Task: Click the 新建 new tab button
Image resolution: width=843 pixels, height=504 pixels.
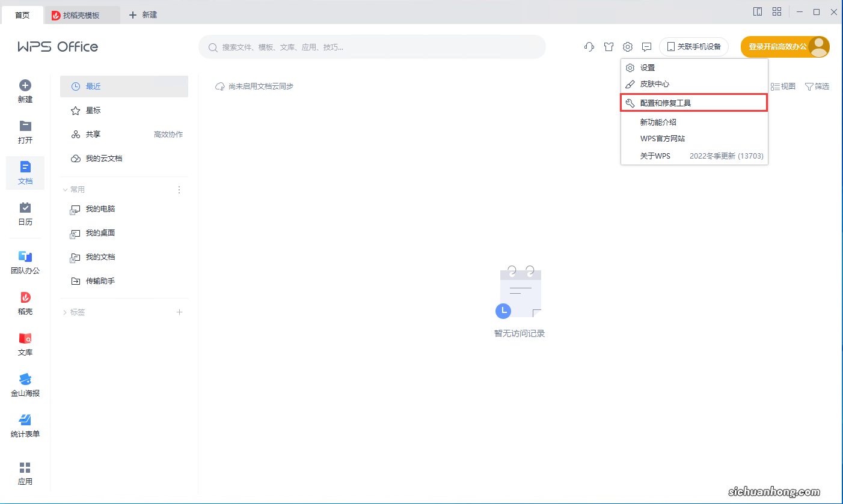Action: pos(143,15)
